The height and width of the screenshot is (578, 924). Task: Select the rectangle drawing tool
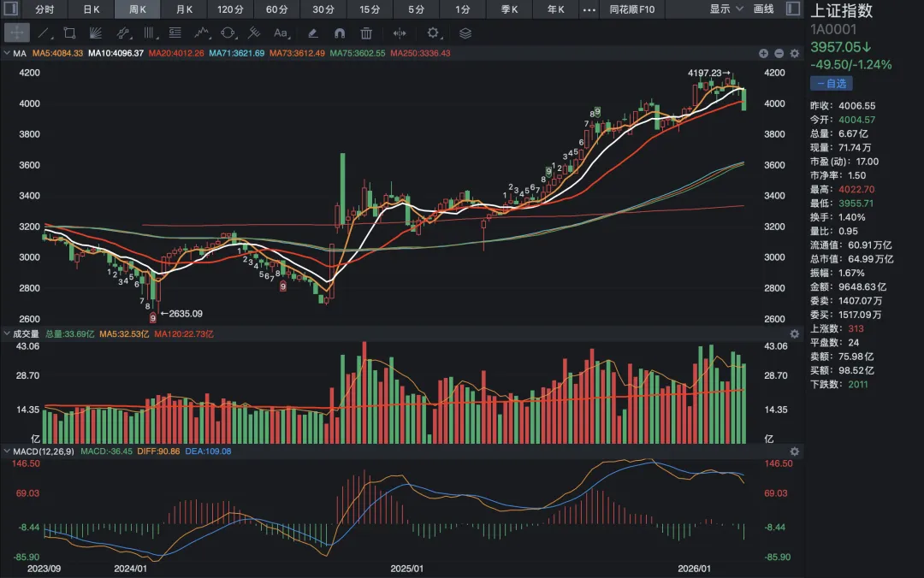click(69, 33)
